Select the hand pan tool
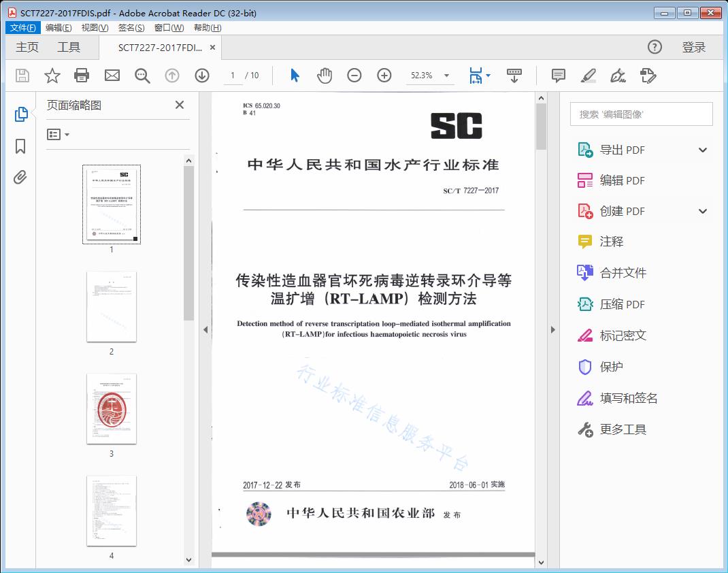The height and width of the screenshot is (573, 728). (325, 76)
